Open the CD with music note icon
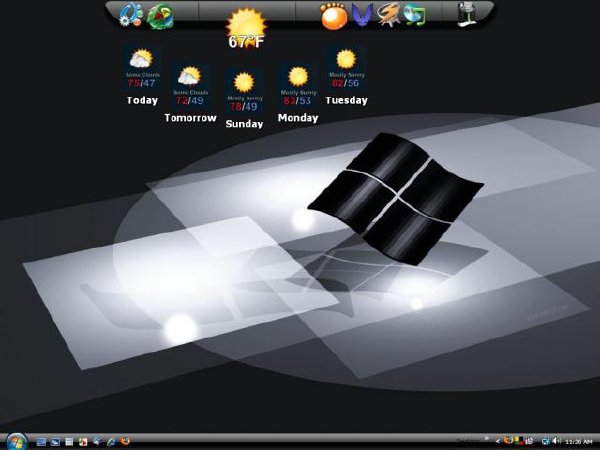Viewport: 600px width, 450px height. [414, 14]
